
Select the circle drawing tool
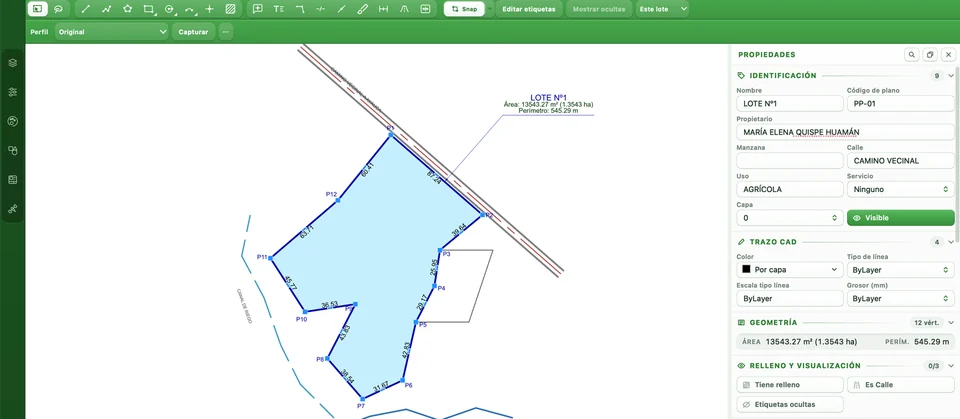pyautogui.click(x=169, y=9)
